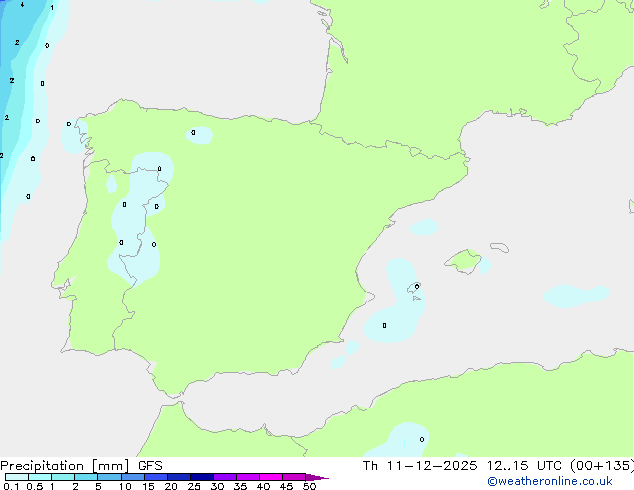Screen dimensions: 634x490
Task: Select the 20–25 mm legend swatch
Action: [x=179, y=477]
